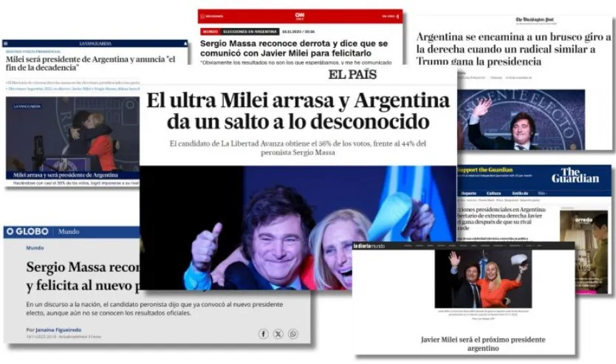
Task: Click O Globo summary 'En un discurso a la nación'
Action: 154,309
